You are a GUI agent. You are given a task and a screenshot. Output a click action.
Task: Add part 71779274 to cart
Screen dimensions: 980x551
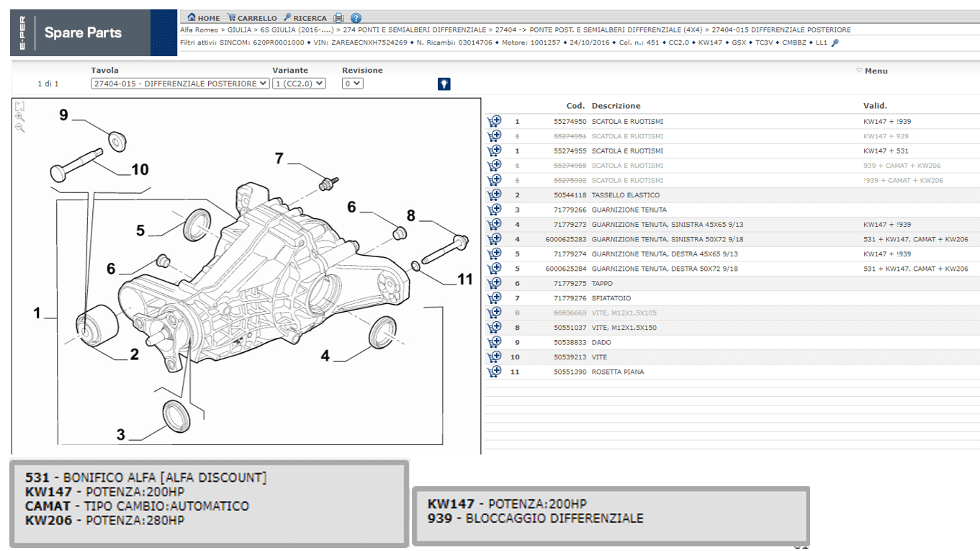[x=494, y=254]
